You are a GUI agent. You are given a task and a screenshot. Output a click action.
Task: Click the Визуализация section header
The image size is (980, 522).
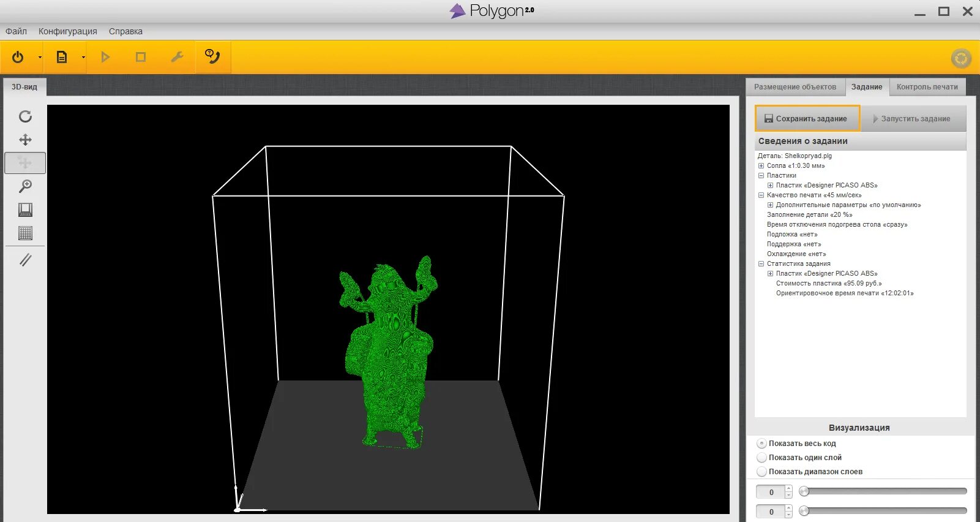pos(859,428)
